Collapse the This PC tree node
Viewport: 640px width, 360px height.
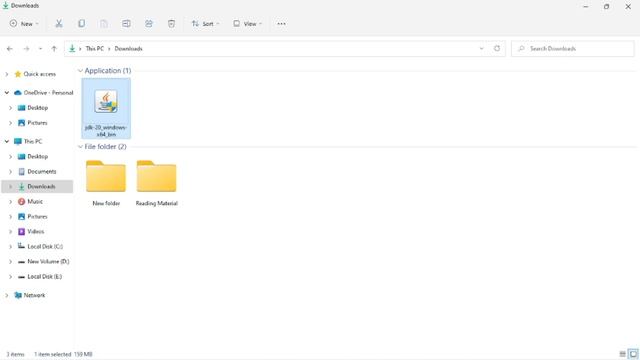coord(7,141)
